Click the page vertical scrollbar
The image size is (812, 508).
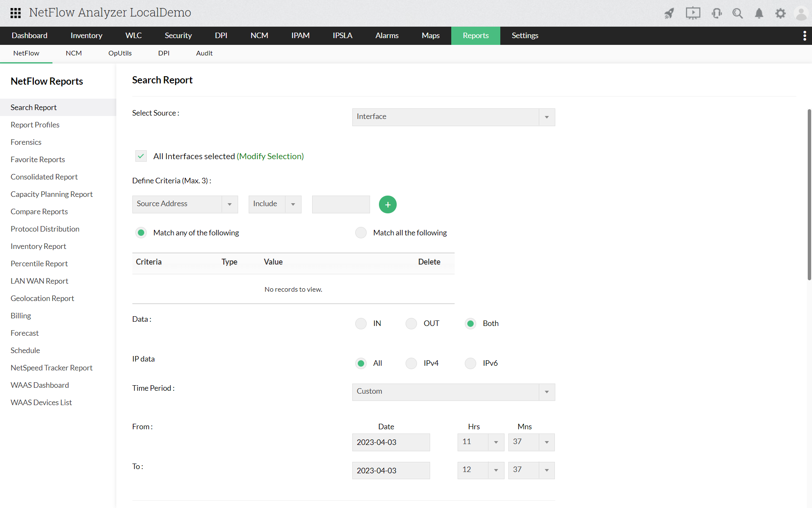[809, 195]
